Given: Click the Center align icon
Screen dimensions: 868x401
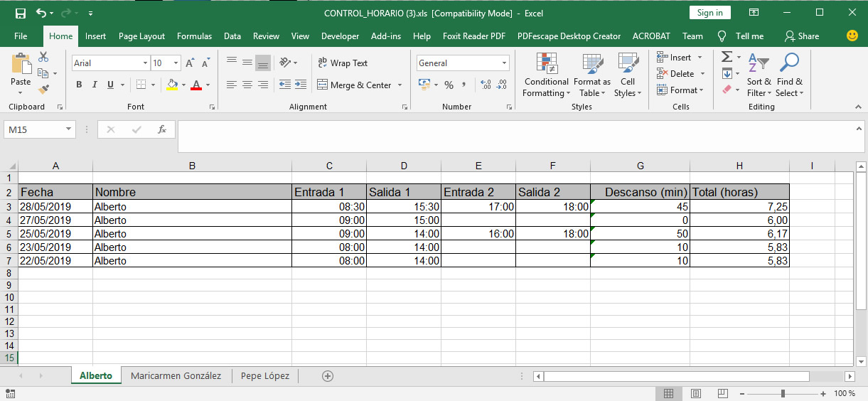Looking at the screenshot, I should coord(247,85).
